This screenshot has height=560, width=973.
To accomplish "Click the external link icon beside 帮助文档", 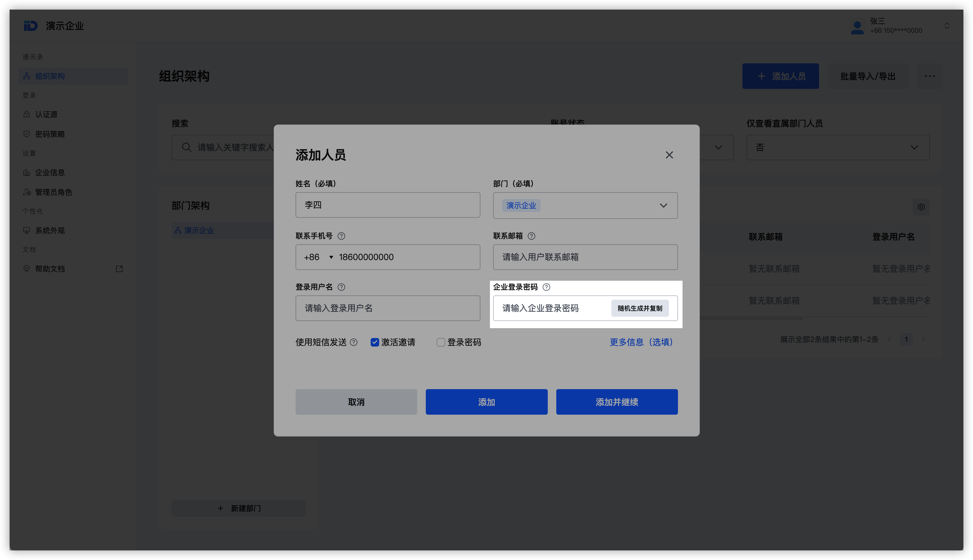I will (119, 269).
